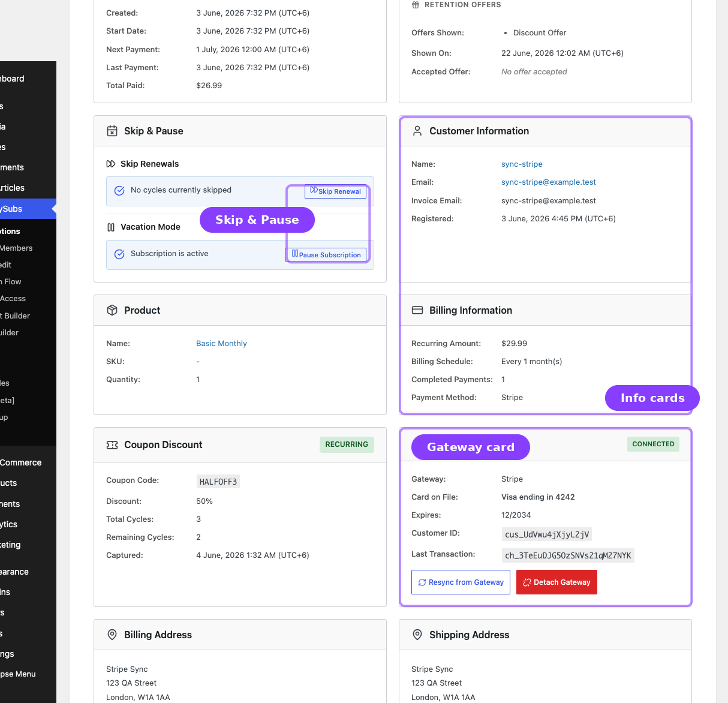728x703 pixels.
Task: Click the Coupon Discount ticket icon
Action: [112, 444]
